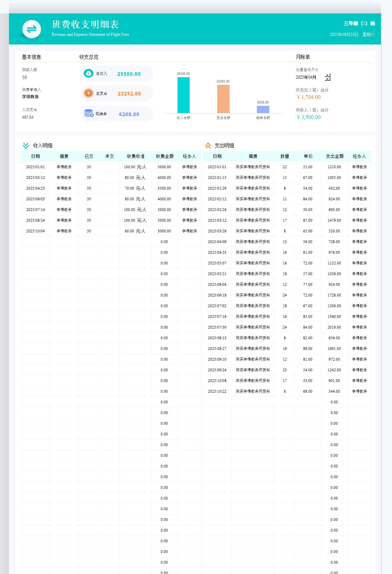
Task: Click the orange yen total expense (总支出) icon
Action: pyautogui.click(x=89, y=93)
